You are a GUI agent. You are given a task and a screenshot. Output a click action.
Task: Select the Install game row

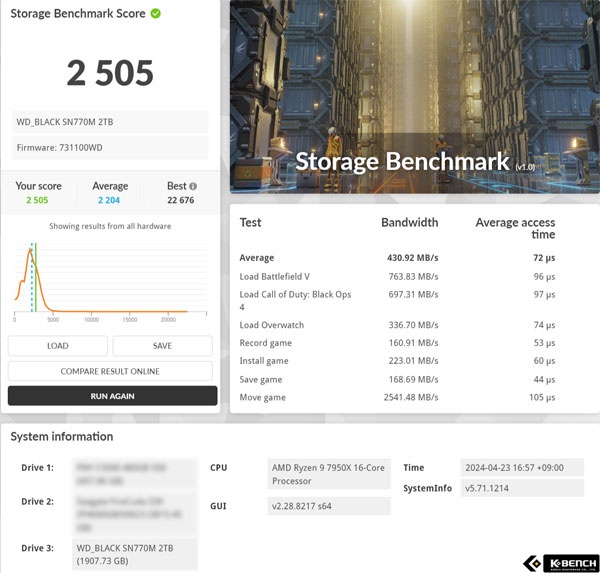397,361
